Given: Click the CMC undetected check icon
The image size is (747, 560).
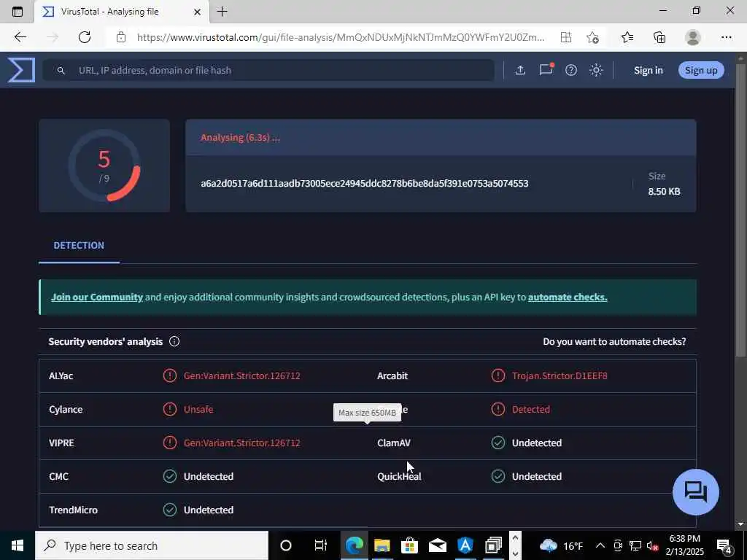Looking at the screenshot, I should [169, 476].
